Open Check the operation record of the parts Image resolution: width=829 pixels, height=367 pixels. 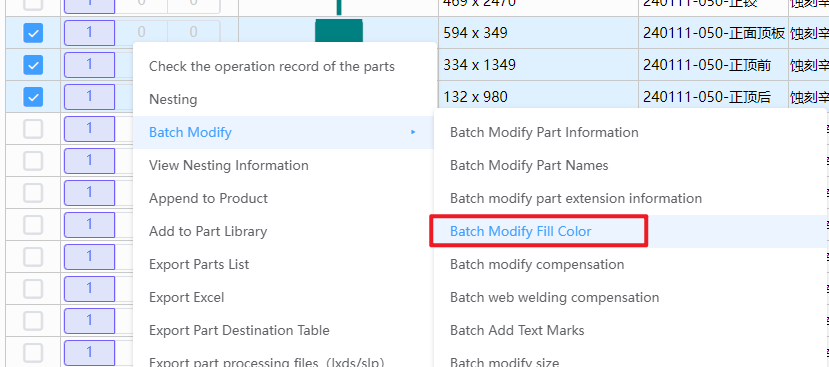(x=272, y=67)
